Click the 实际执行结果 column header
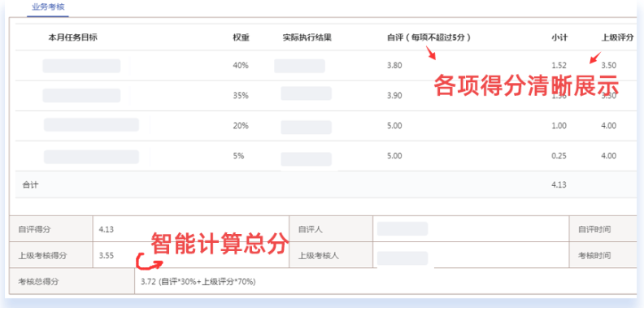The width and height of the screenshot is (644, 312). tap(307, 37)
